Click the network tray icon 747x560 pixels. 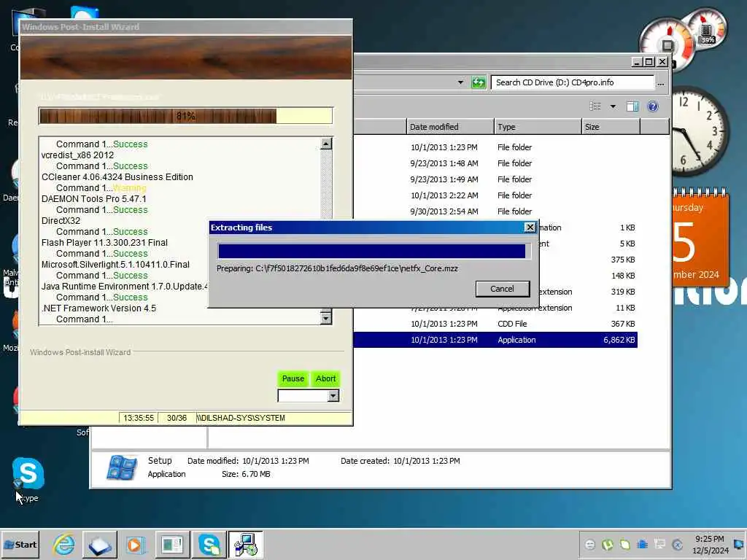659,544
